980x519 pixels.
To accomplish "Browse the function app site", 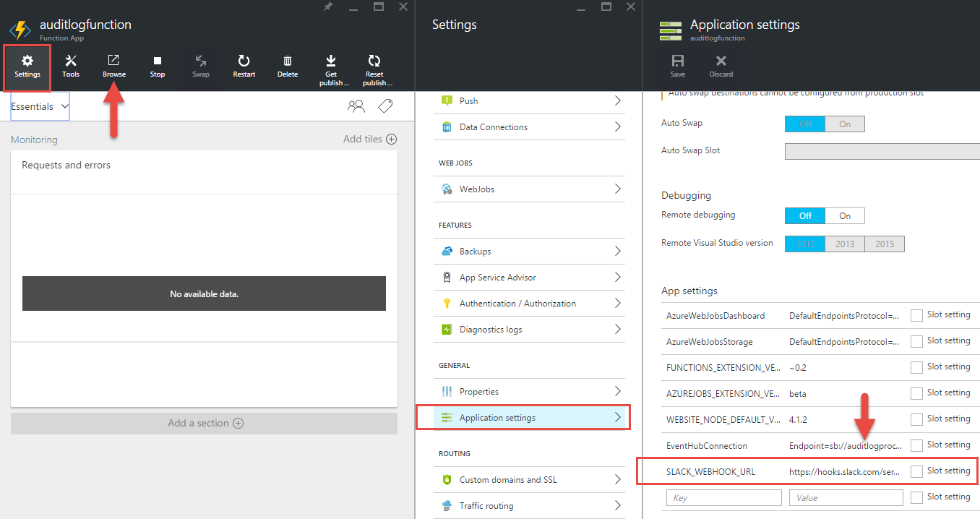I will pos(114,67).
